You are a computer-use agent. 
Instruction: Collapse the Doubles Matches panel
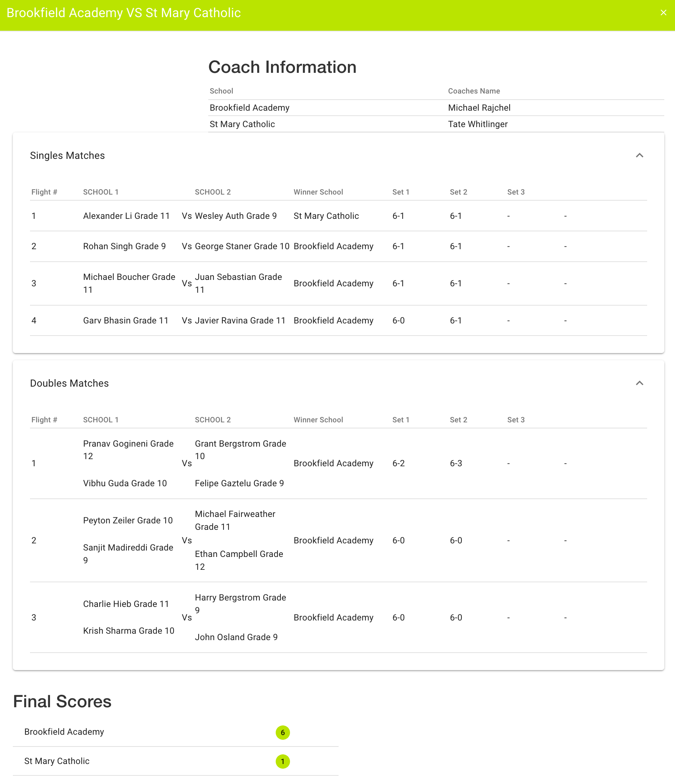coord(639,383)
